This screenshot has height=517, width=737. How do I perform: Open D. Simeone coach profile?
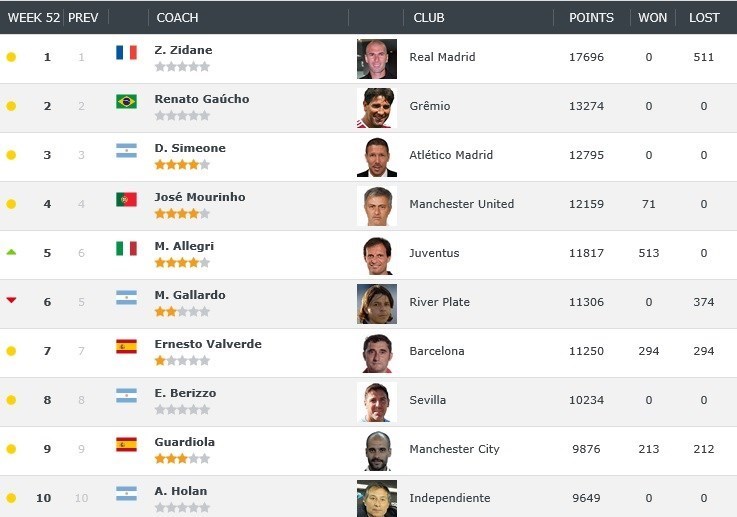[x=190, y=148]
